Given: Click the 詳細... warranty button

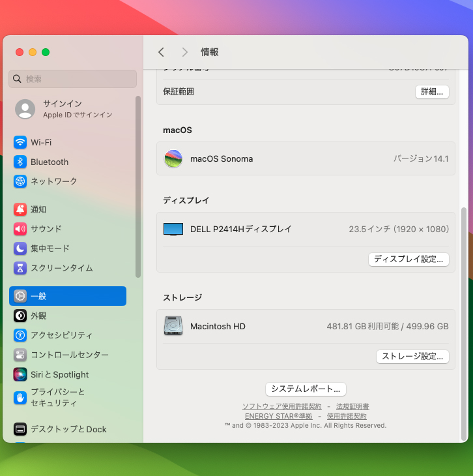Looking at the screenshot, I should 432,92.
